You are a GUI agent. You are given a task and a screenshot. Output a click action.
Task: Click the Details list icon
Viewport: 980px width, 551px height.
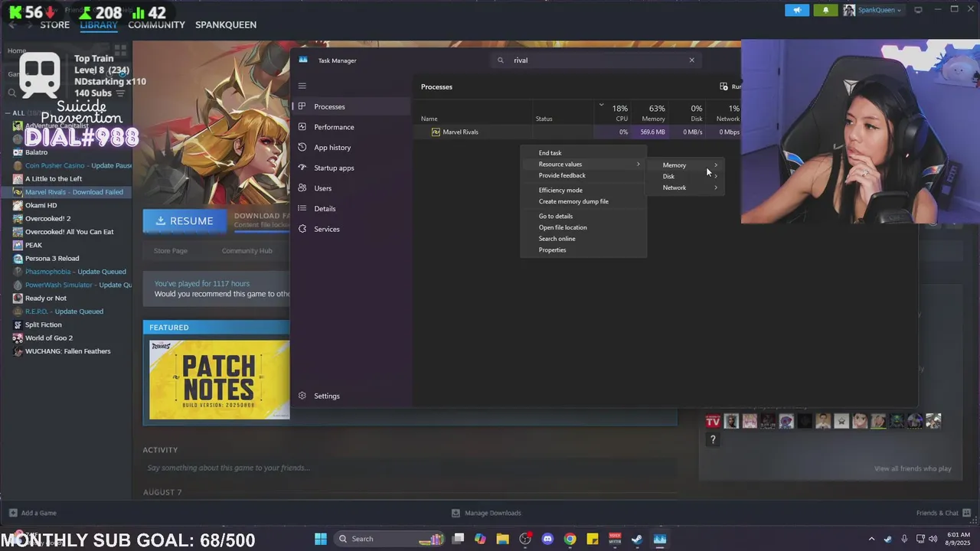coord(302,208)
